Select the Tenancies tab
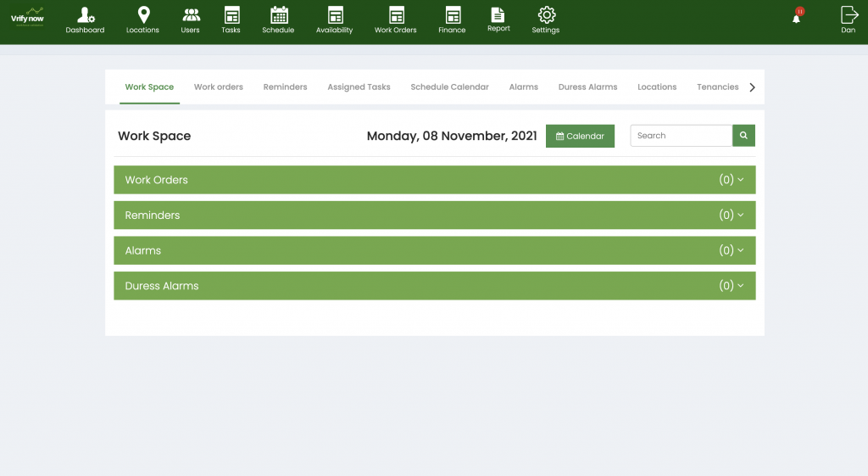 coord(717,87)
